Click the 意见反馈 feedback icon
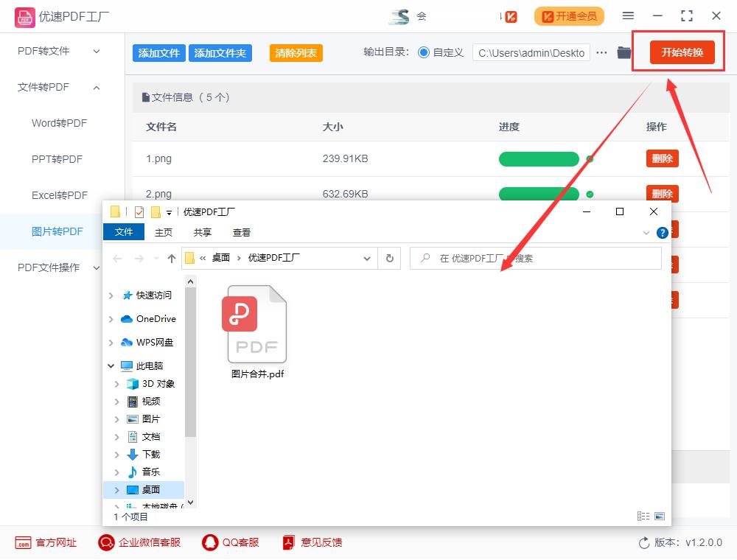This screenshot has width=737, height=560. pos(287,542)
